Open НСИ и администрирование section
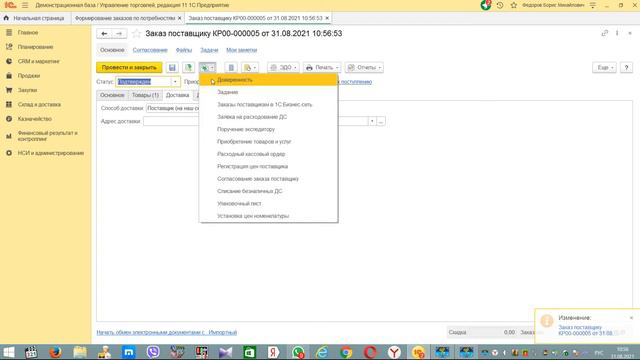 click(x=51, y=153)
